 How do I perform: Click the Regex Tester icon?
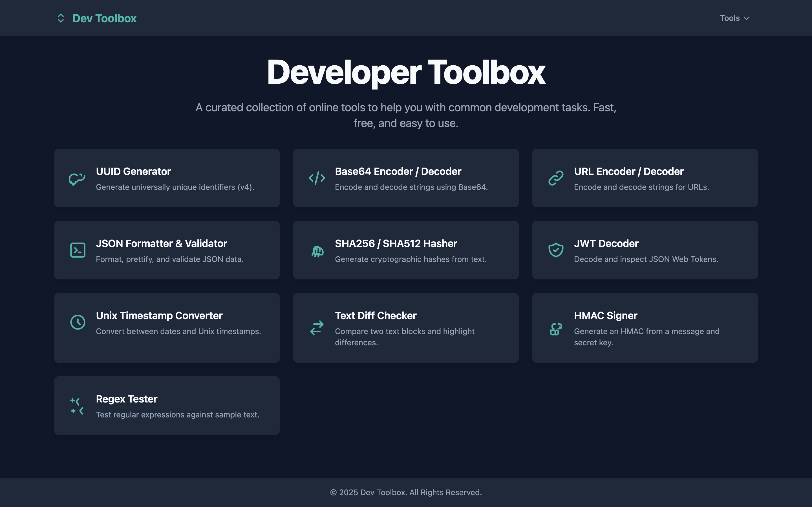point(76,405)
